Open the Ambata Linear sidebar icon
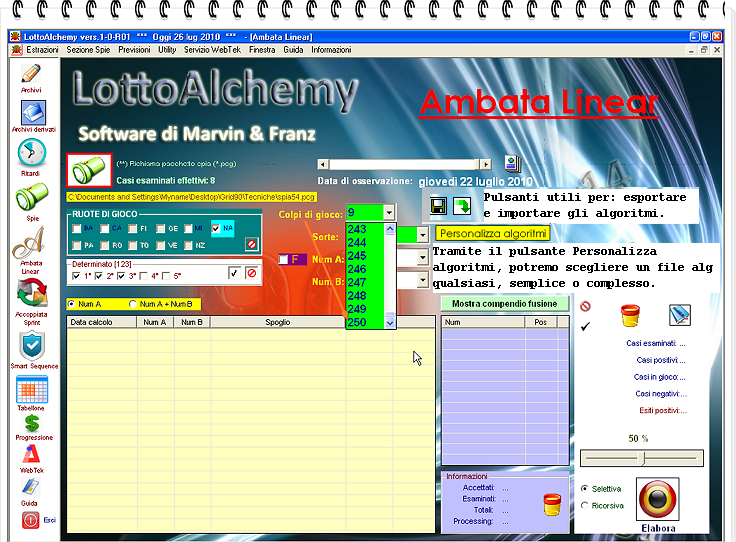The width and height of the screenshot is (736, 542). click(x=29, y=242)
